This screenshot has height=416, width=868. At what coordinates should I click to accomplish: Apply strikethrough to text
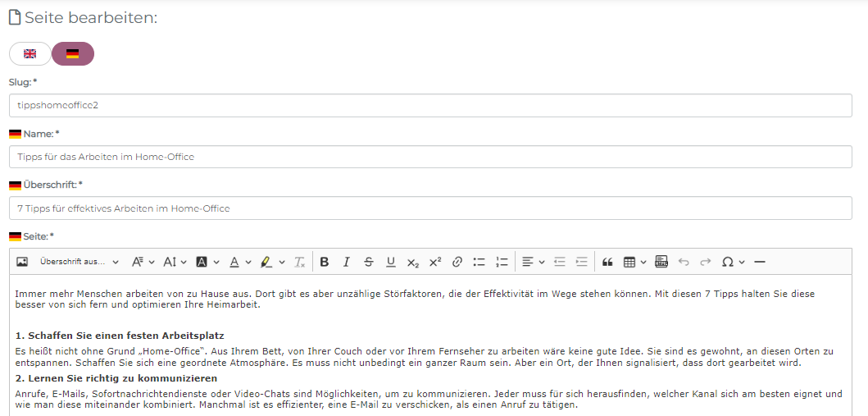coord(369,262)
